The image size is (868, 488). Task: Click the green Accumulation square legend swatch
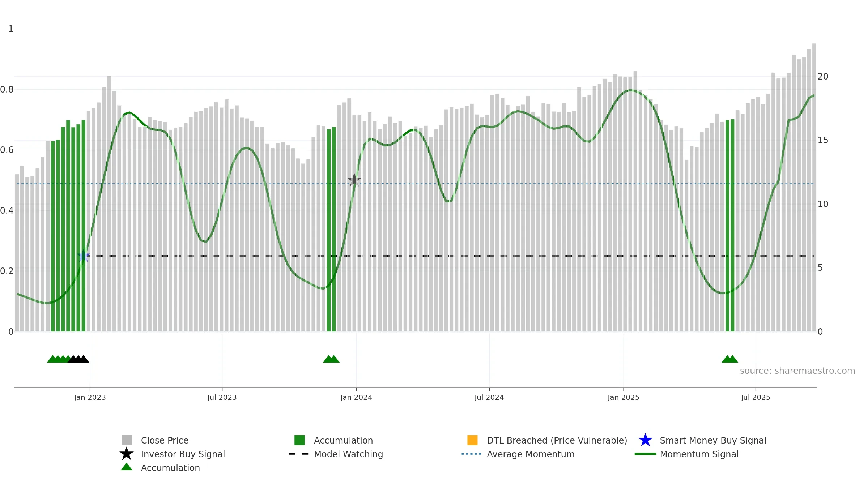tap(299, 440)
